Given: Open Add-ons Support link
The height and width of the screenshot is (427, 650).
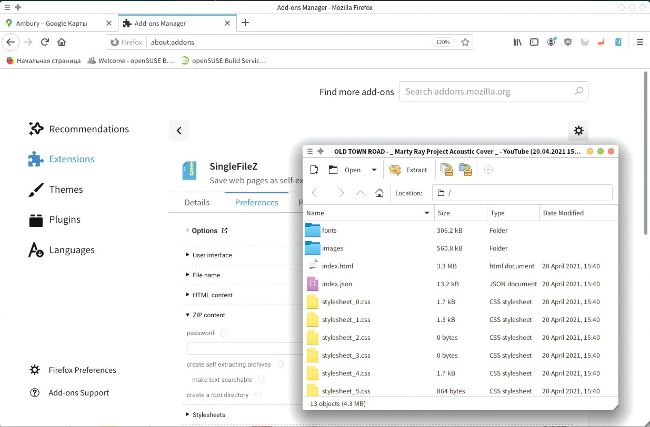Looking at the screenshot, I should pyautogui.click(x=78, y=393).
